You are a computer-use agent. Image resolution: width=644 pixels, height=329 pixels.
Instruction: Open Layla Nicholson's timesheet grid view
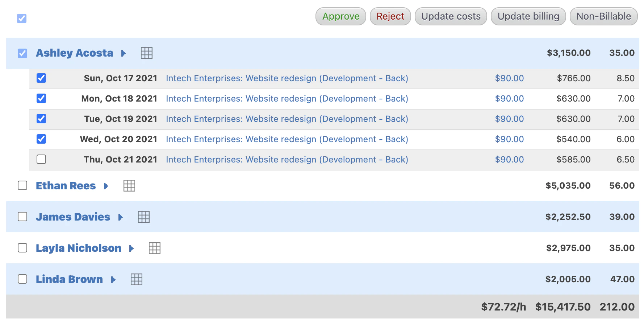[154, 248]
